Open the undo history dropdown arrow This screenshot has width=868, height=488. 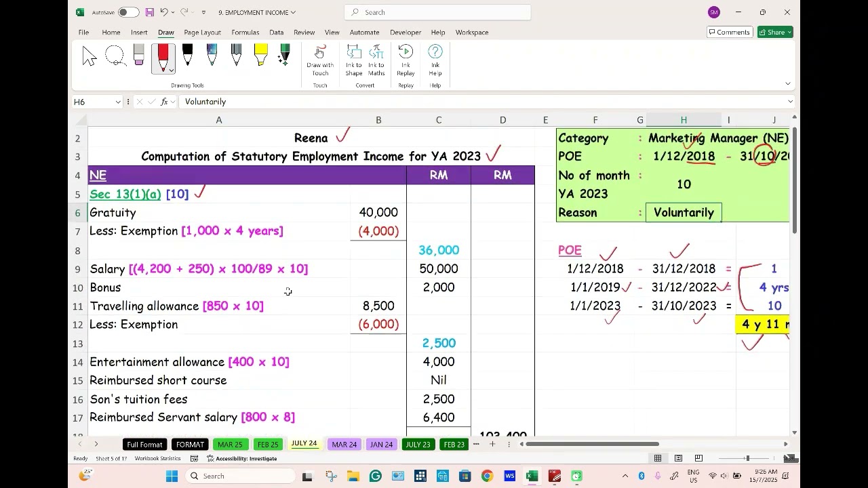pyautogui.click(x=172, y=12)
